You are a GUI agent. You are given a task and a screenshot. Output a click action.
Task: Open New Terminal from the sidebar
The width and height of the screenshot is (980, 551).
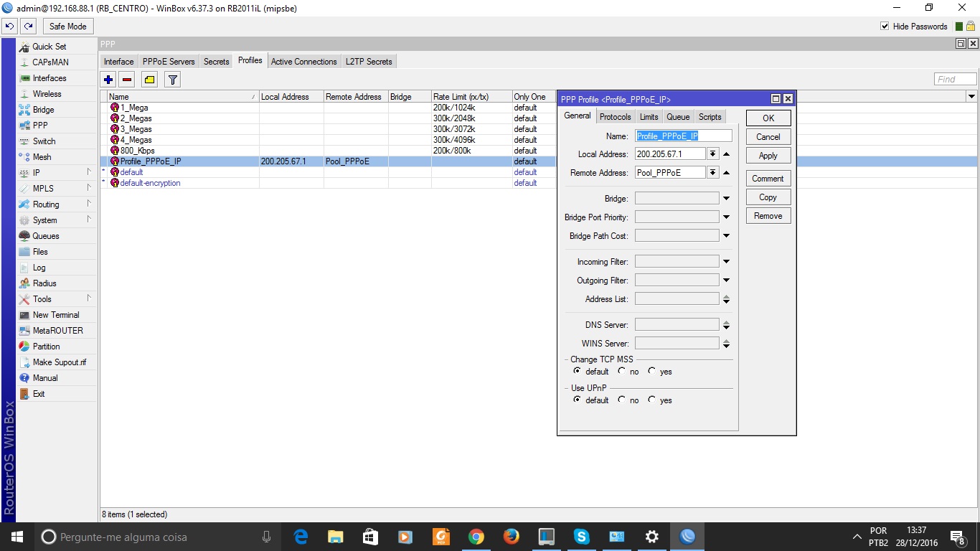[x=56, y=315]
